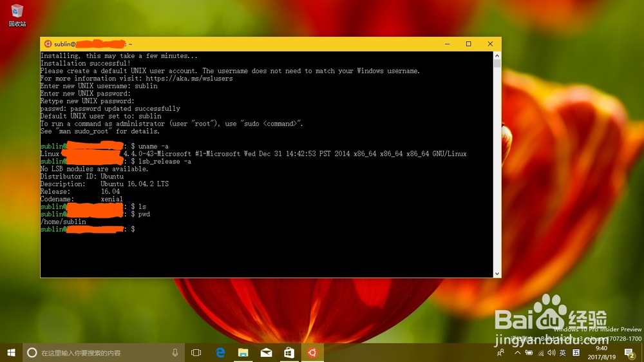This screenshot has width=644, height=362.
Task: Minimize the Ubuntu terminal window
Action: coord(448,44)
